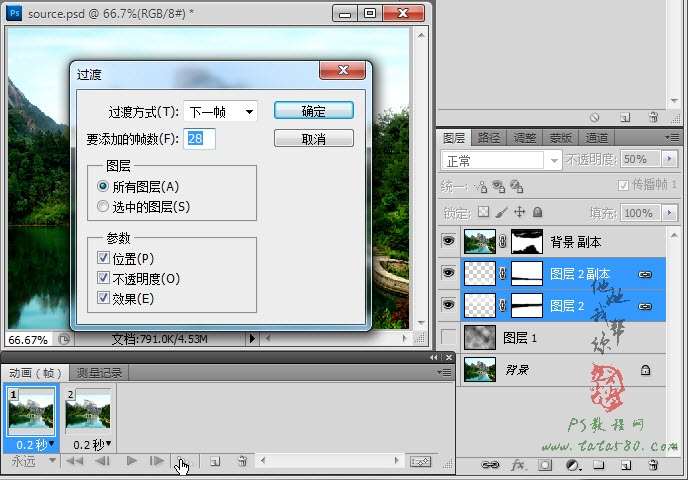
Task: Create new group folder icon
Action: pos(599,465)
